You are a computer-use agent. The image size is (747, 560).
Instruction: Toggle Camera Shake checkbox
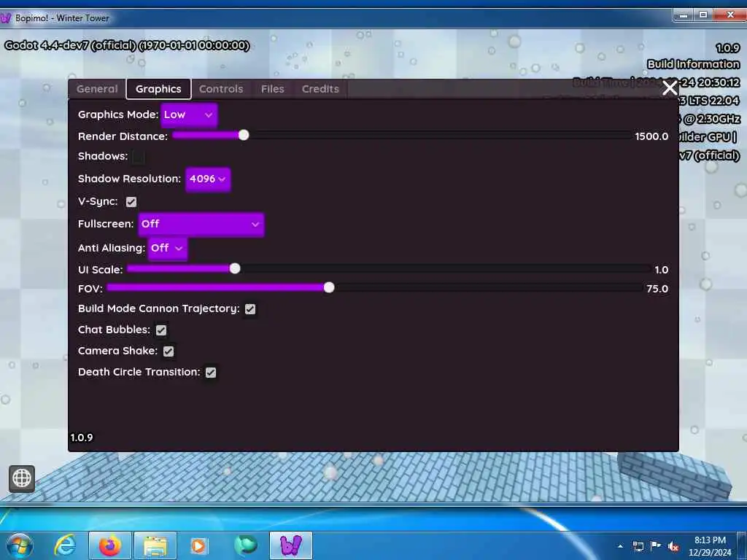169,351
